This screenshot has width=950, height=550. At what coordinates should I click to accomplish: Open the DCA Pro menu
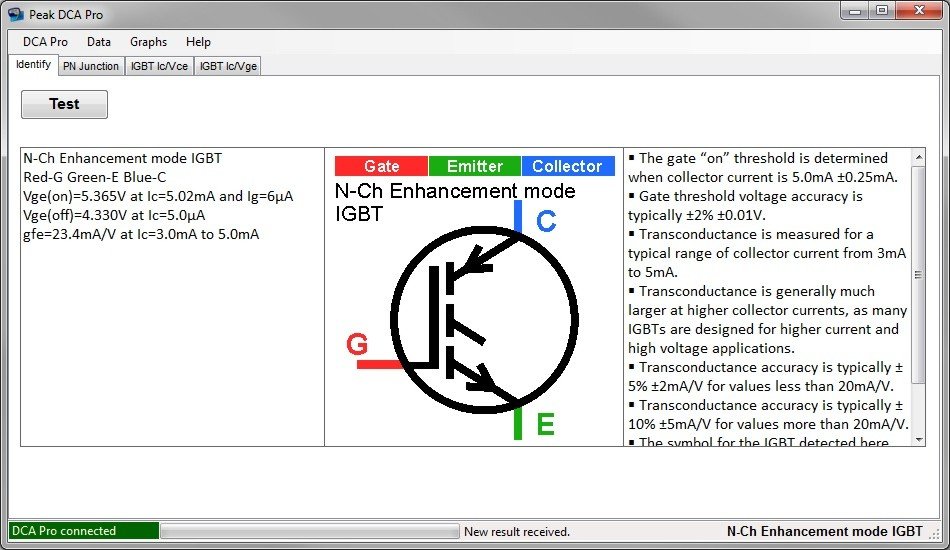[x=45, y=42]
